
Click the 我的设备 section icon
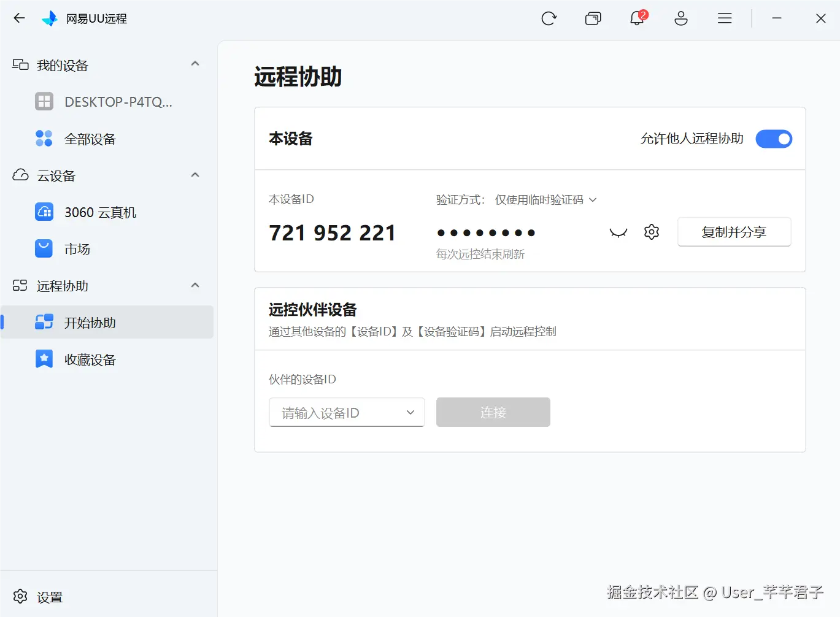click(20, 65)
